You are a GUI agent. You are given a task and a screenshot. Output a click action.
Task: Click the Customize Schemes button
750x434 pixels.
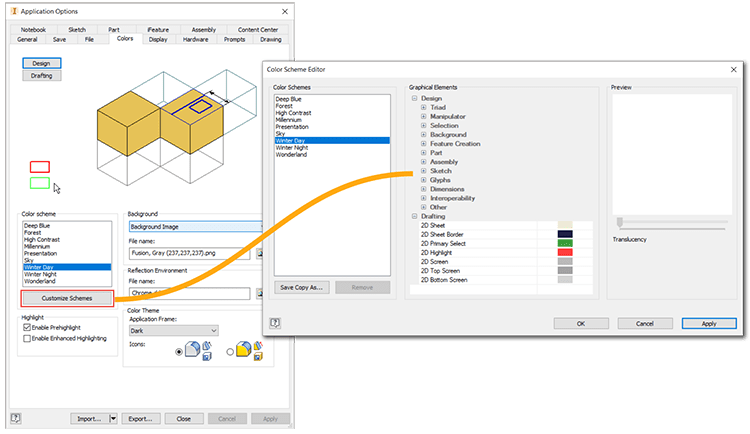67,298
